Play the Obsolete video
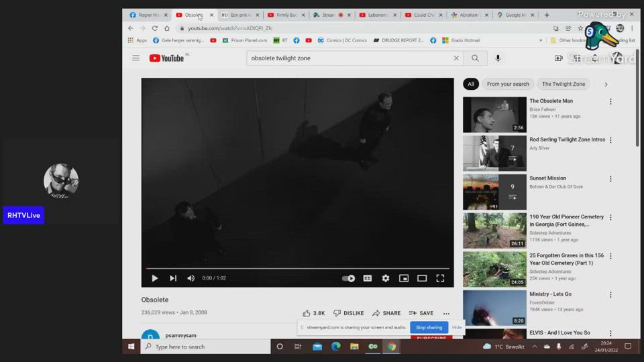The width and height of the screenshot is (644, 362). pyautogui.click(x=155, y=278)
